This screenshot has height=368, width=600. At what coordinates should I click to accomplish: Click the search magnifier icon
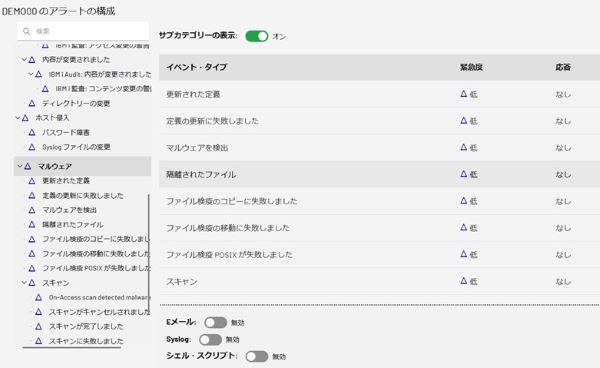26,31
